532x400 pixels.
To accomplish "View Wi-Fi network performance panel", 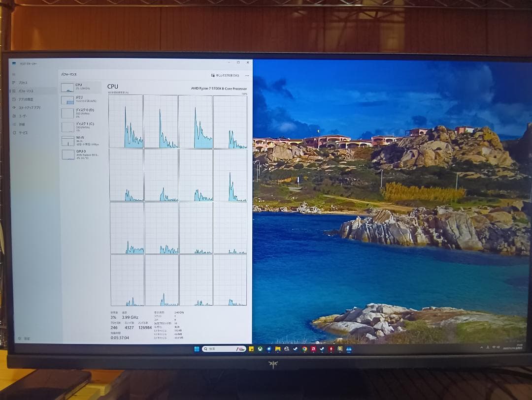I will pos(78,140).
